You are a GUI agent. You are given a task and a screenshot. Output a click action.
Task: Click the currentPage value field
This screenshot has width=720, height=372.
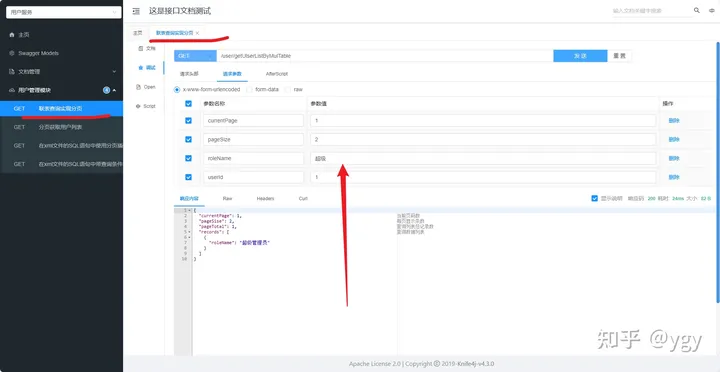coord(483,121)
